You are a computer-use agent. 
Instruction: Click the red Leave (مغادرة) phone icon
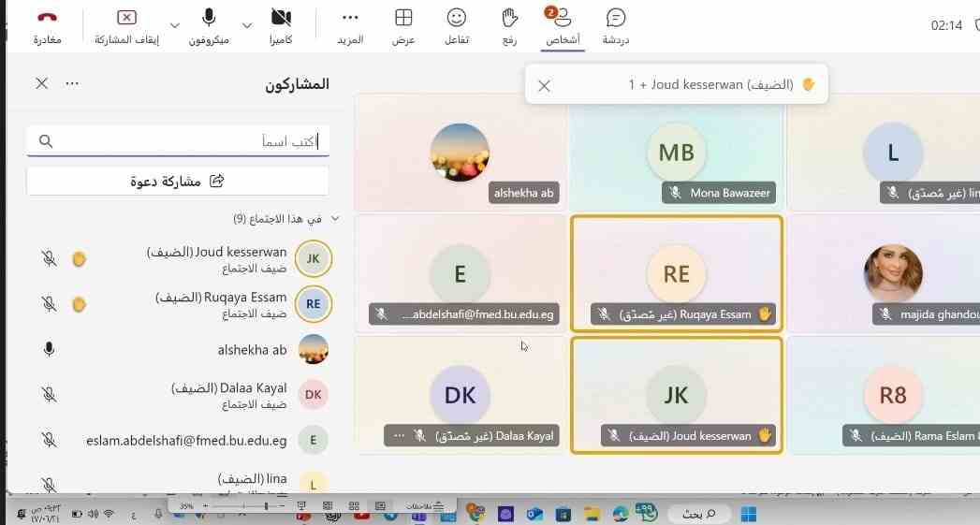click(x=47, y=18)
